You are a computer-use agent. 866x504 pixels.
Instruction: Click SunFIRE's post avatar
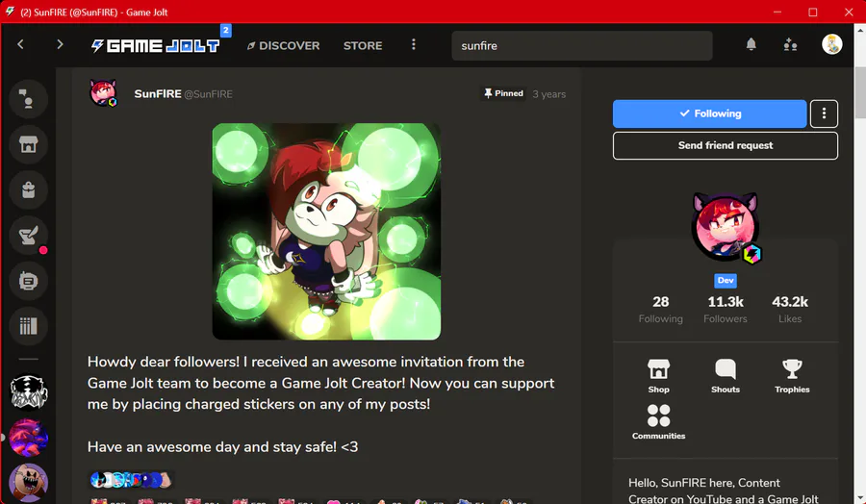click(103, 92)
